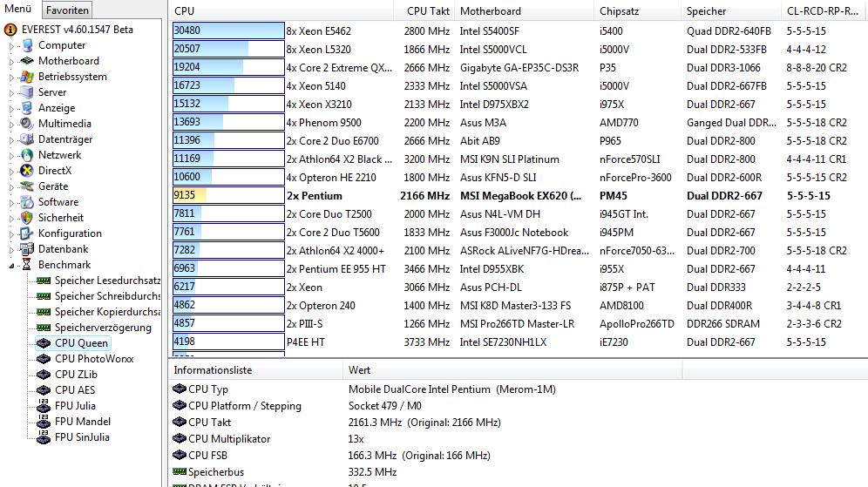Sort by the Chipsatz column header
868x487 pixels.
coord(638,11)
